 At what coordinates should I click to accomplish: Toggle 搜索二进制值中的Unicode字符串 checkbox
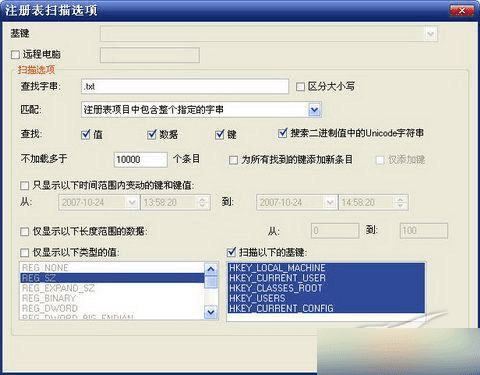click(x=282, y=133)
